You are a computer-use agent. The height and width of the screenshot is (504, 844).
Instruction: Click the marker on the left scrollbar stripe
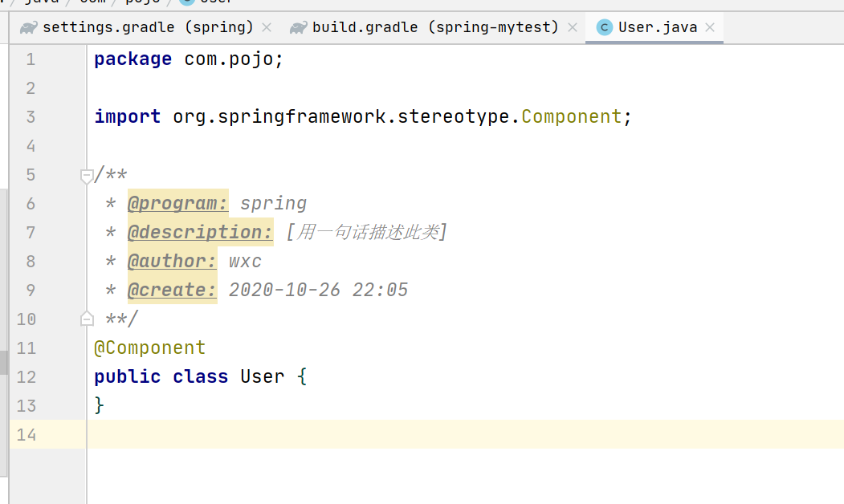point(3,363)
